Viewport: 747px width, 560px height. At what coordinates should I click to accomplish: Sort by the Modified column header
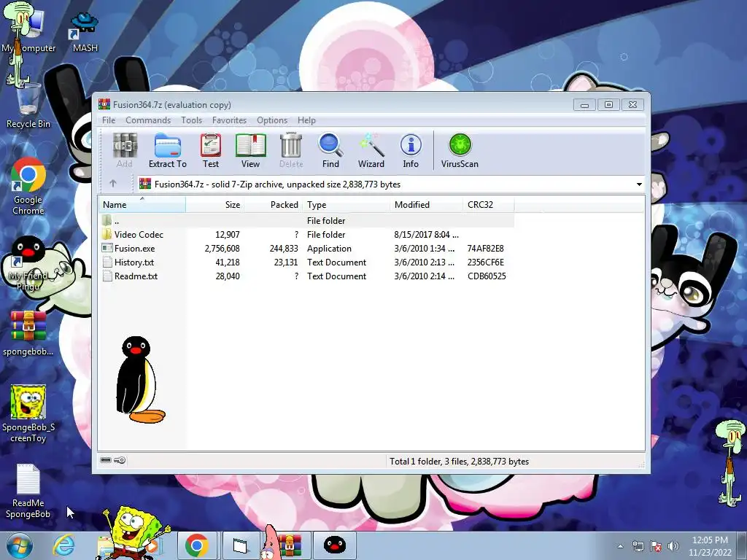(426, 204)
